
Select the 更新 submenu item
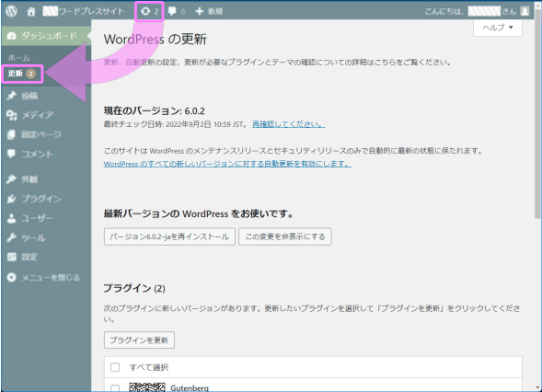22,74
